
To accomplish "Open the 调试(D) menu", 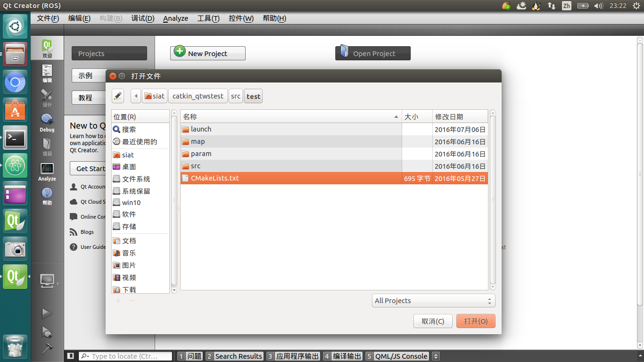I will click(143, 18).
